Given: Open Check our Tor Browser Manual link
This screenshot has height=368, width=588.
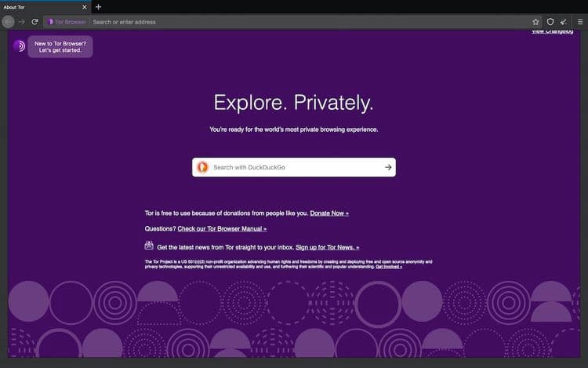Looking at the screenshot, I should point(222,228).
